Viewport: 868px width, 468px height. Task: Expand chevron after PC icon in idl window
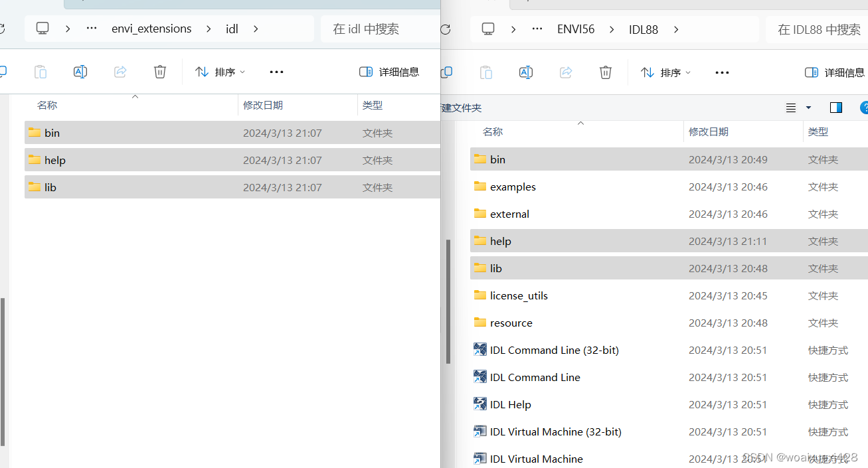tap(68, 29)
